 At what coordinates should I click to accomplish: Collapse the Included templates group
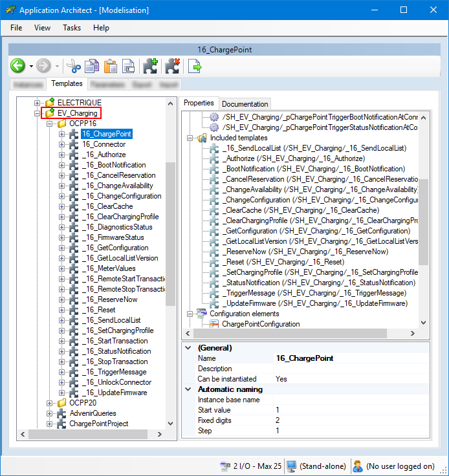[190, 138]
